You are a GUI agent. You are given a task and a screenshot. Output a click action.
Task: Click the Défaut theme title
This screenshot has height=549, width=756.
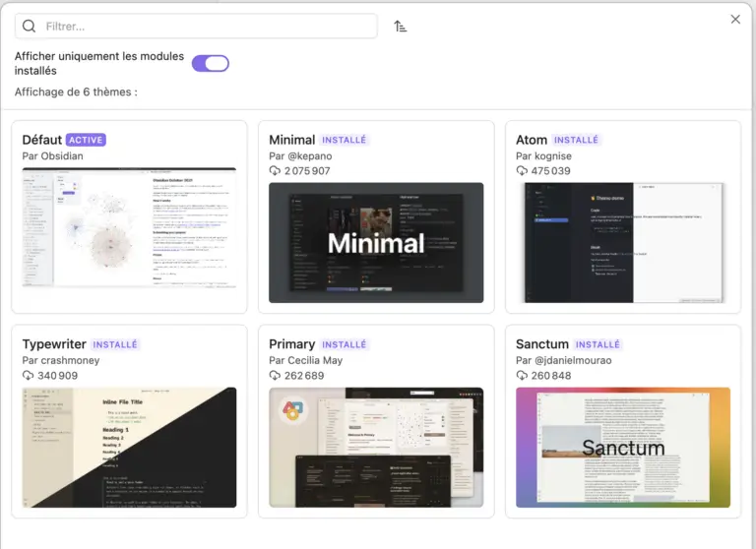point(42,140)
